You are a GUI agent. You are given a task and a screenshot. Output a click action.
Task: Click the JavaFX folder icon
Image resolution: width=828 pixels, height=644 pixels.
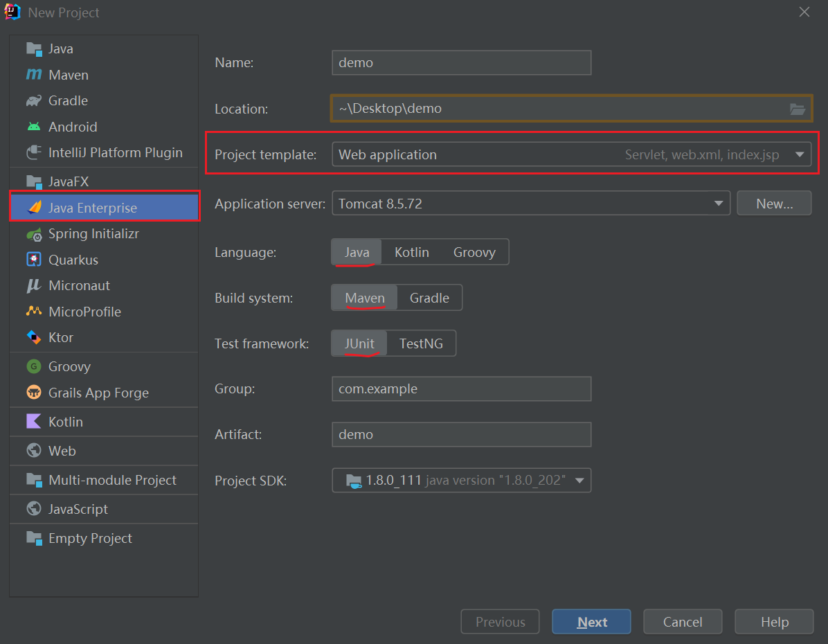tap(34, 181)
